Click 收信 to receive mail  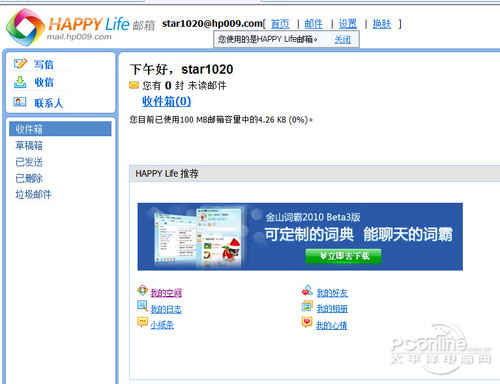click(44, 82)
